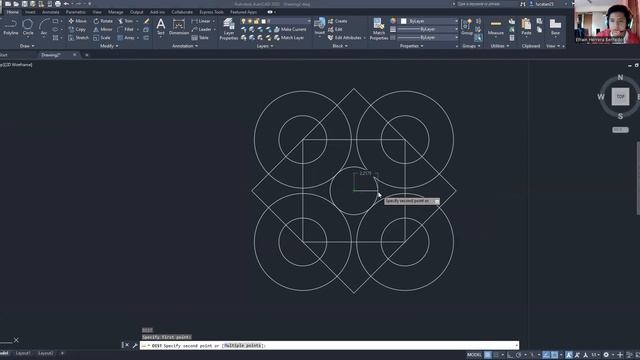Add a new drawing tab with plus button
This screenshot has width=640, height=360.
87,55
